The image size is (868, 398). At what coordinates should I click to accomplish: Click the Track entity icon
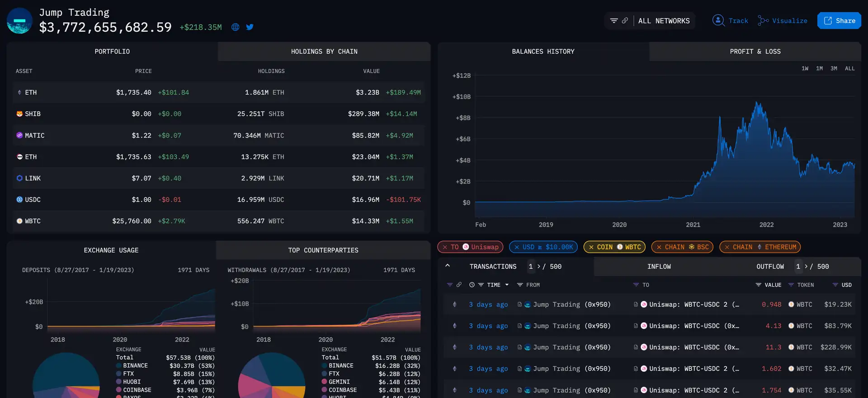(718, 21)
